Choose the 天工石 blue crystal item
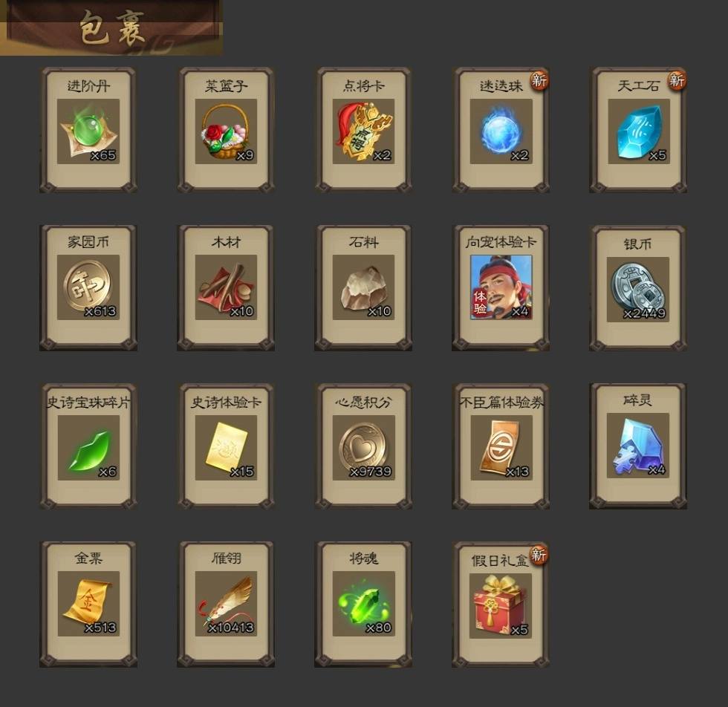Viewport: 728px width, 707px height. pos(639,131)
